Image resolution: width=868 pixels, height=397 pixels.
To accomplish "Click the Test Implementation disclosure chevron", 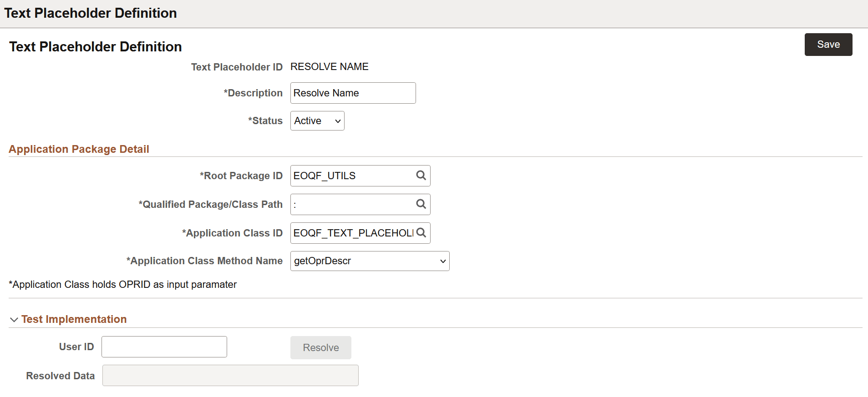I will pos(14,319).
